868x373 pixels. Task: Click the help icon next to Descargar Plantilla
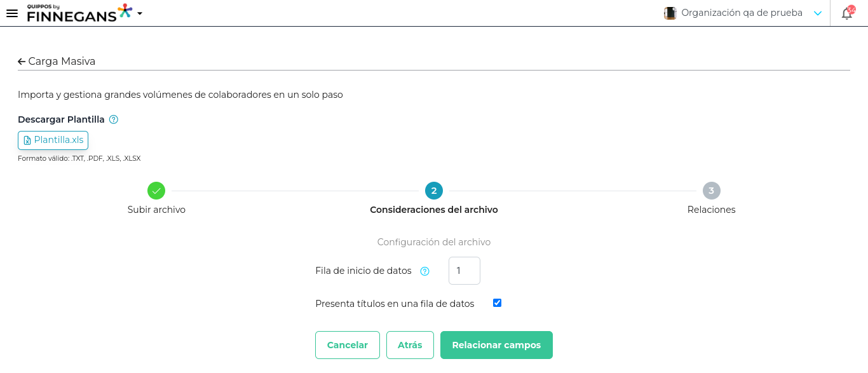click(x=114, y=119)
